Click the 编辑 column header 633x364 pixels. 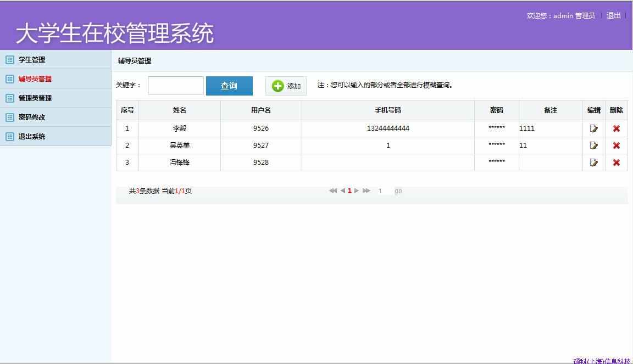594,110
